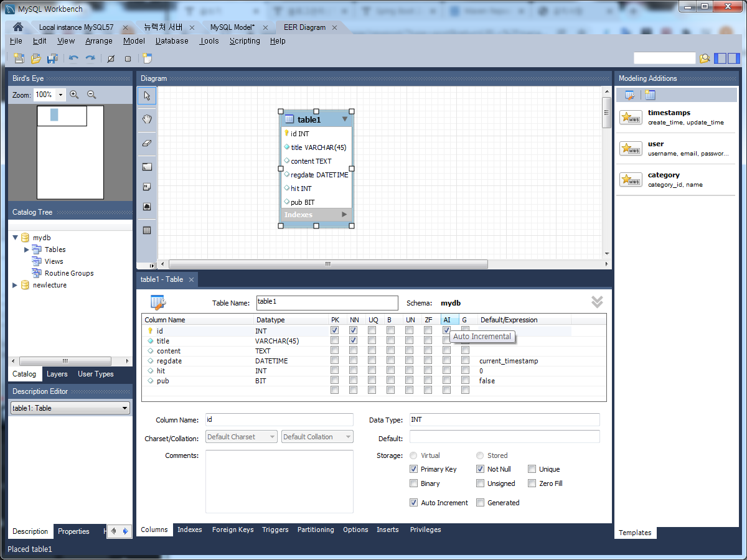
Task: Switch to the Indexes tab
Action: click(190, 530)
